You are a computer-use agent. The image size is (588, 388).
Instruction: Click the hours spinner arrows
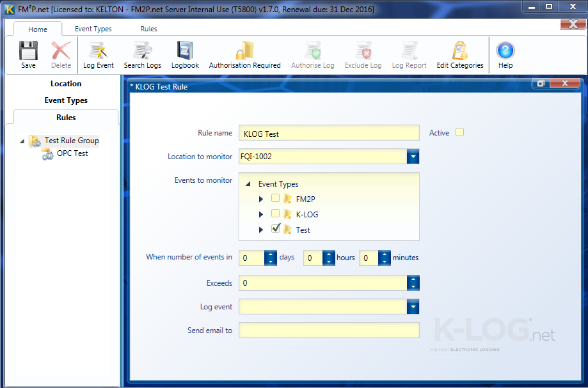click(x=328, y=258)
